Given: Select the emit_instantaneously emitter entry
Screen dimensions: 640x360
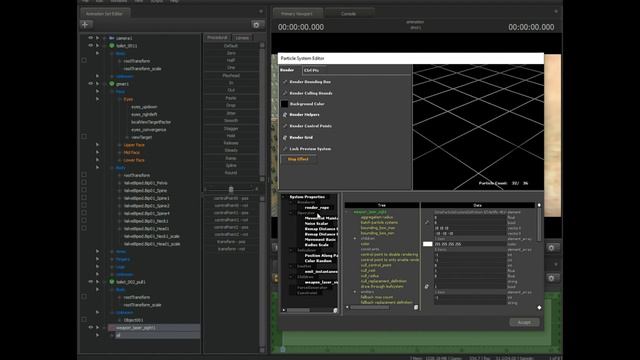Looking at the screenshot, I should point(321,272).
